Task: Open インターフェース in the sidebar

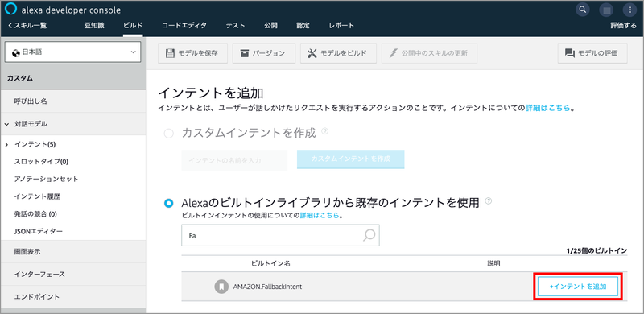Action: coord(72,274)
